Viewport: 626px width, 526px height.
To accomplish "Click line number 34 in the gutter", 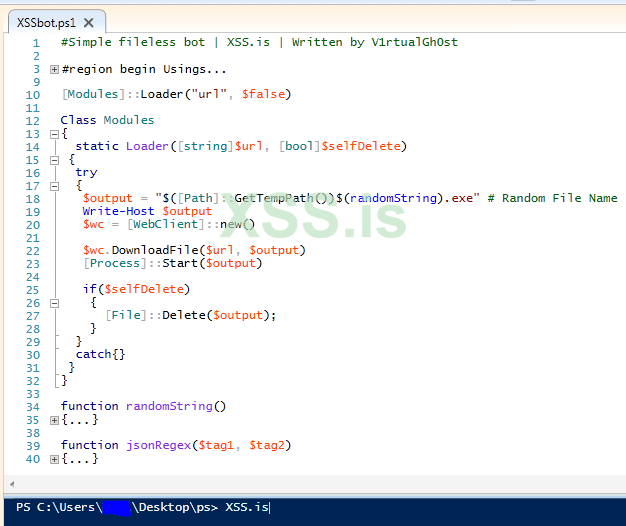I will coord(33,407).
